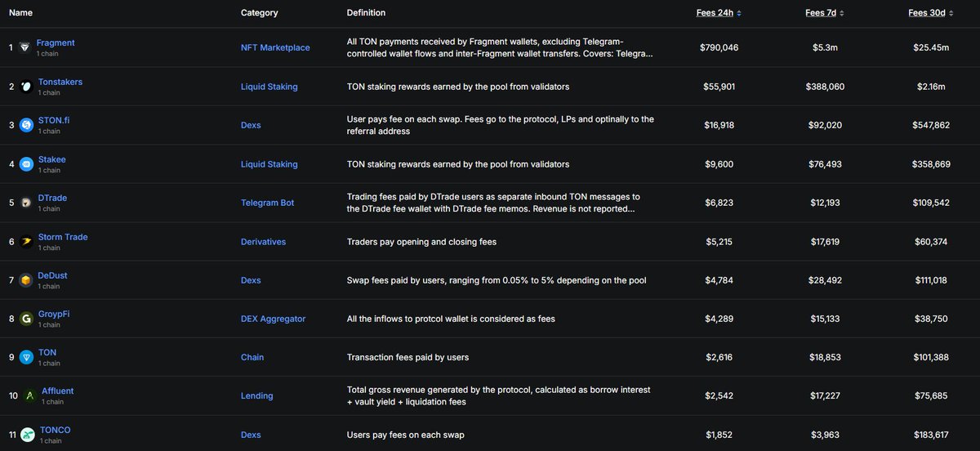Open the DeDust protocol link

tap(53, 275)
